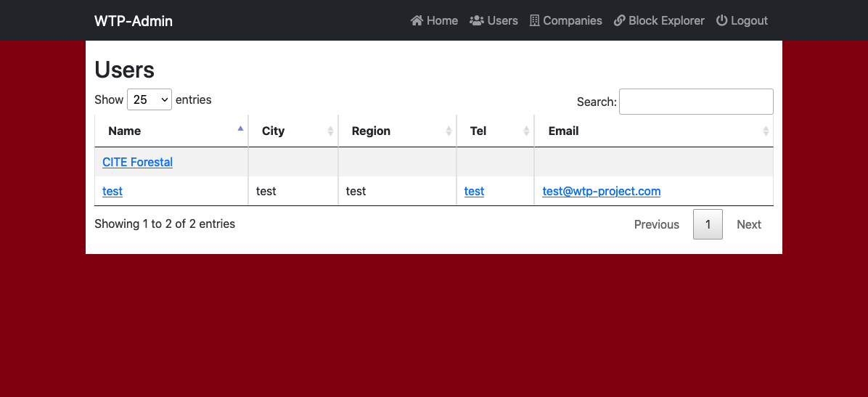Click the Home house icon

click(x=417, y=20)
